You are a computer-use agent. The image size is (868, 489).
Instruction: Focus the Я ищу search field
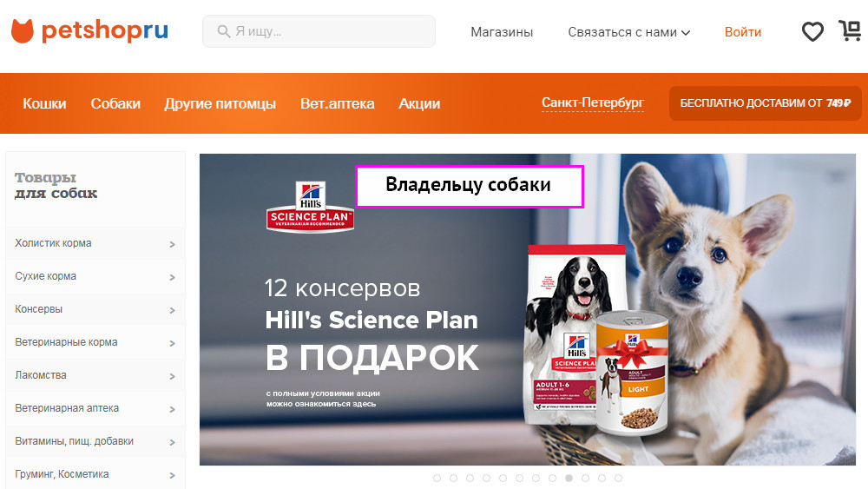[x=319, y=31]
